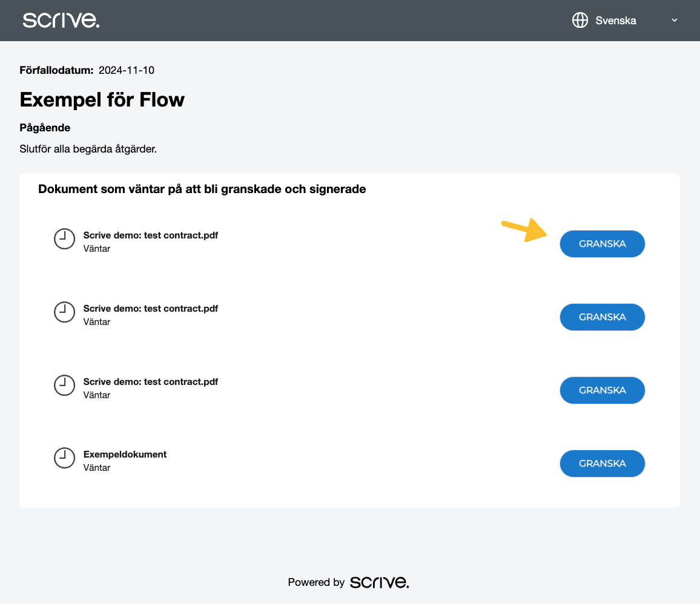Click the clock icon of the second test contract
700x604 pixels.
pos(64,313)
